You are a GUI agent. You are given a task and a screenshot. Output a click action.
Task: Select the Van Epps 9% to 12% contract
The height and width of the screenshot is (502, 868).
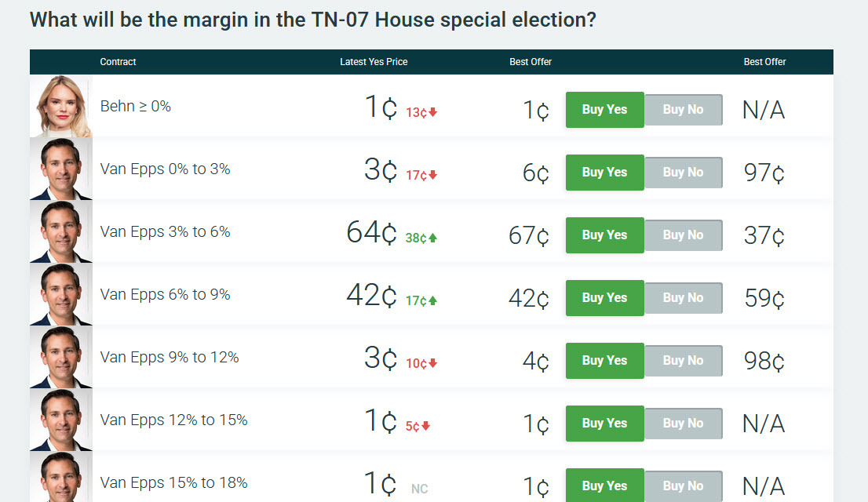168,357
